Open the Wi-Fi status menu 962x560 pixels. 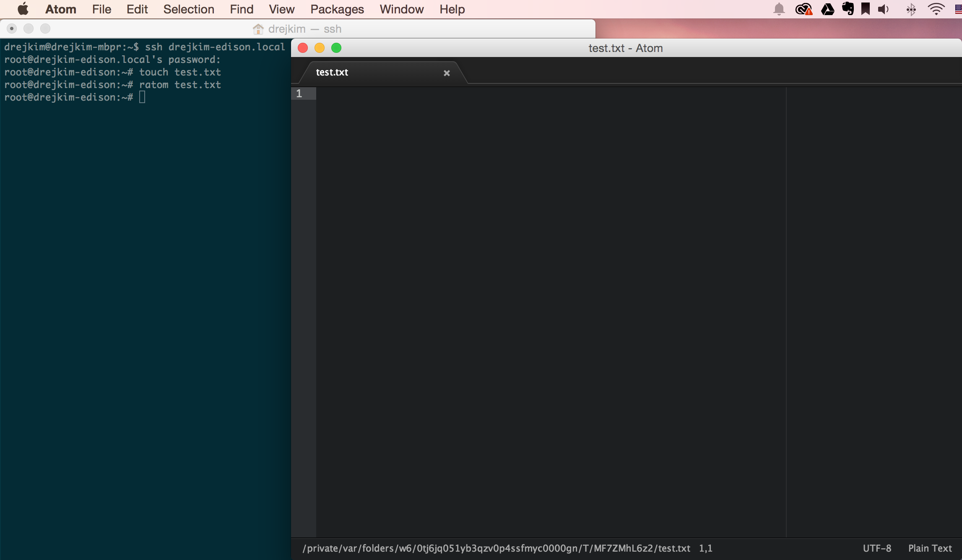(x=936, y=9)
